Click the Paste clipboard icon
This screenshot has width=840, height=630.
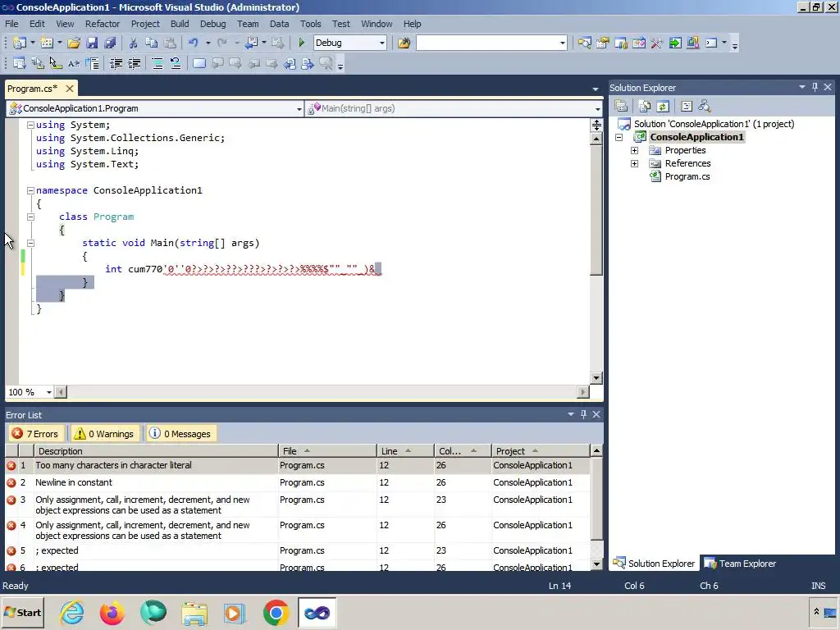tap(170, 43)
